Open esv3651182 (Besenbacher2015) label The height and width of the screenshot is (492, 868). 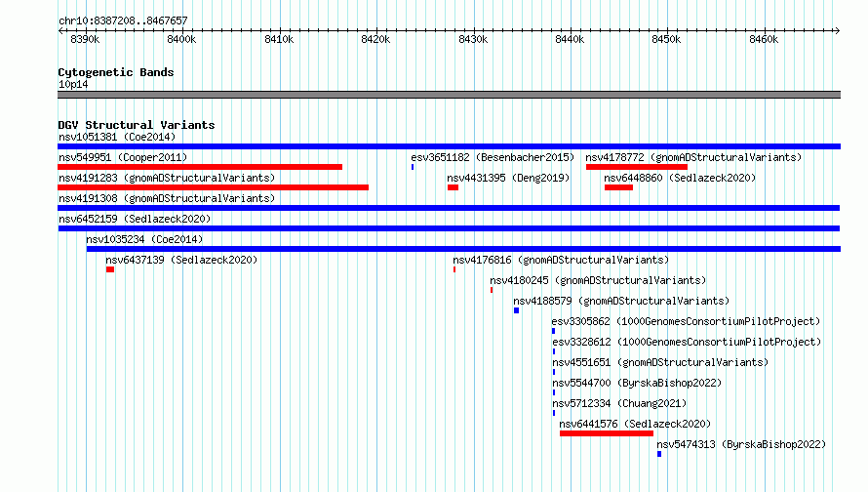coord(493,157)
